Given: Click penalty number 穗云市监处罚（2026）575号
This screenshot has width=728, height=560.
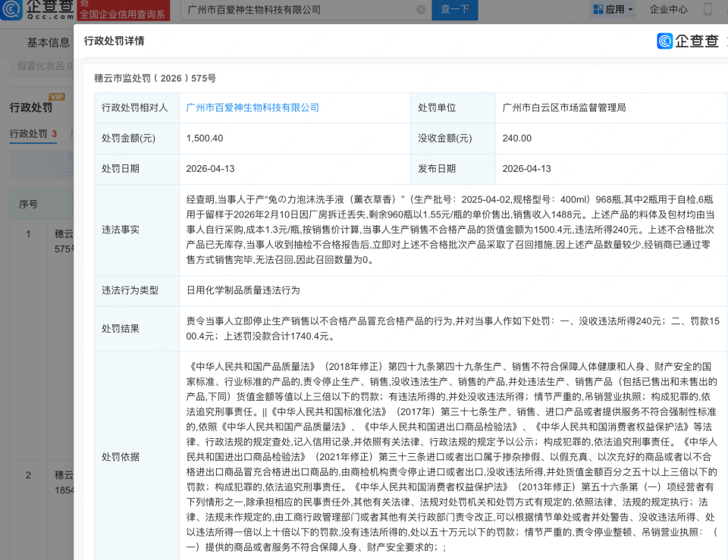Looking at the screenshot, I should click(155, 78).
